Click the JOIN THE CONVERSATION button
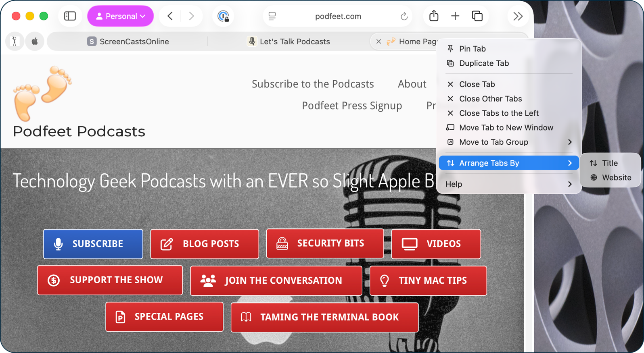 point(276,280)
